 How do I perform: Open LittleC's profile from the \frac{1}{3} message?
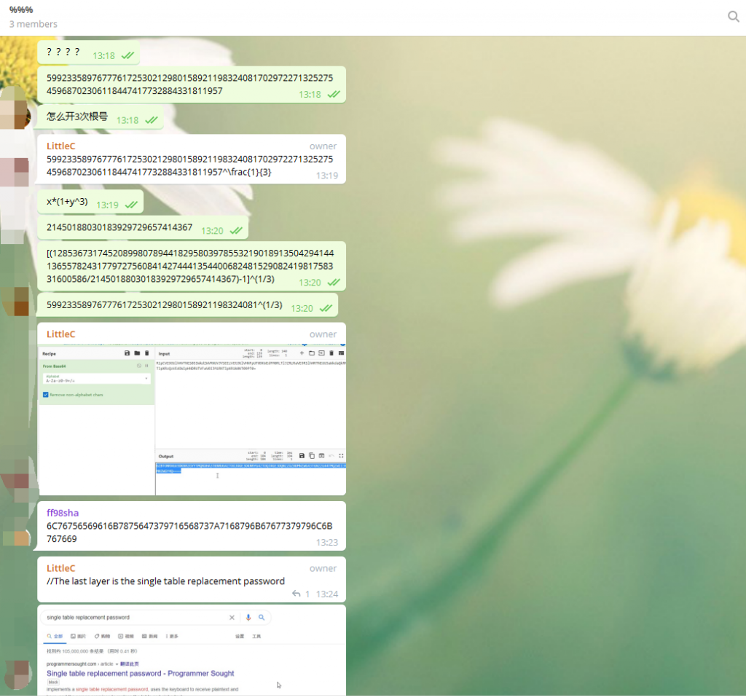60,146
